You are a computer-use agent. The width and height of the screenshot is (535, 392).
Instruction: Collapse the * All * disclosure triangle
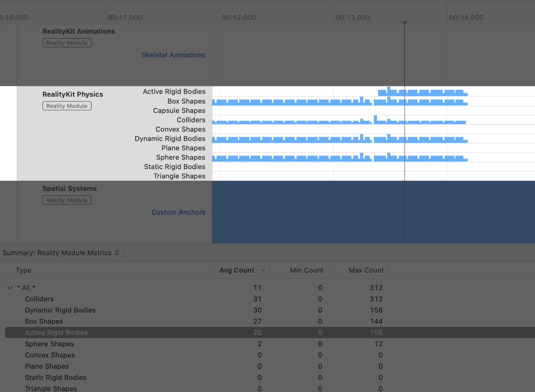pos(9,287)
